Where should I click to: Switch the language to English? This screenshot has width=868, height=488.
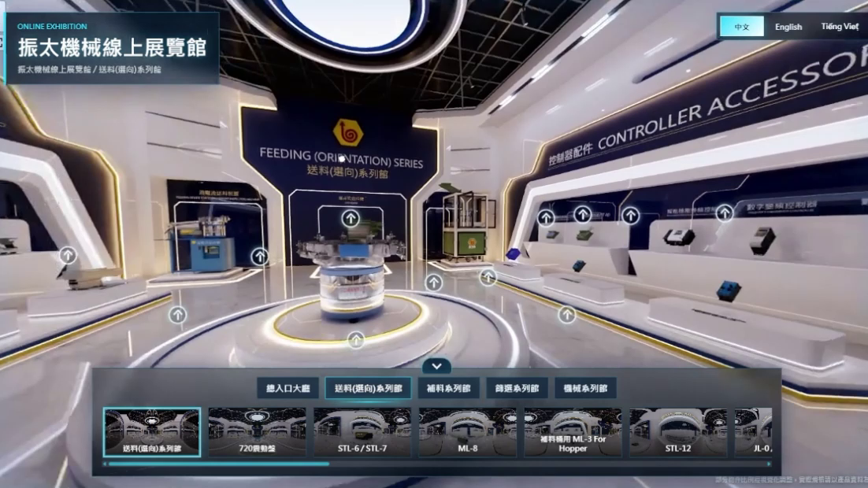click(x=788, y=27)
